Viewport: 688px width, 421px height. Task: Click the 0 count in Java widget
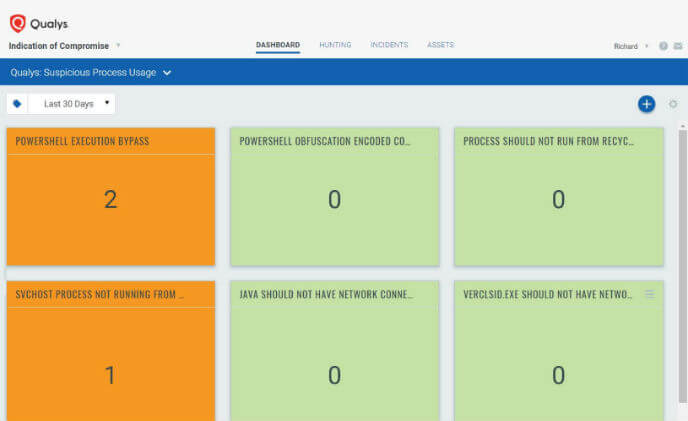(334, 375)
